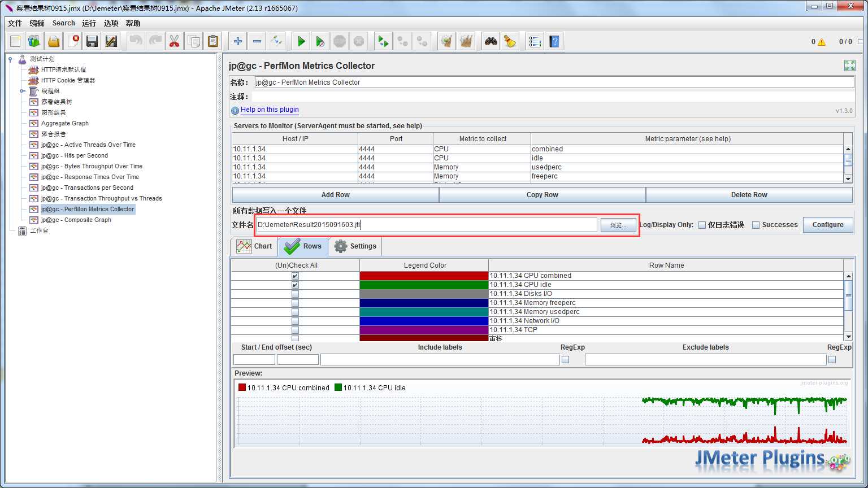Screen dimensions: 868x488
Task: Click the green maximize panel icon
Action: coord(849,66)
